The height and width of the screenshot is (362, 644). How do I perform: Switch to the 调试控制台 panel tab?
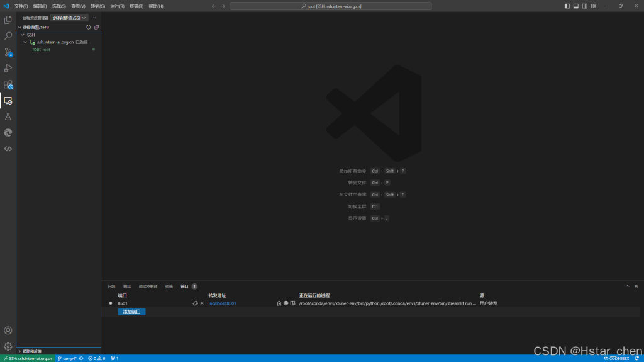(x=148, y=286)
